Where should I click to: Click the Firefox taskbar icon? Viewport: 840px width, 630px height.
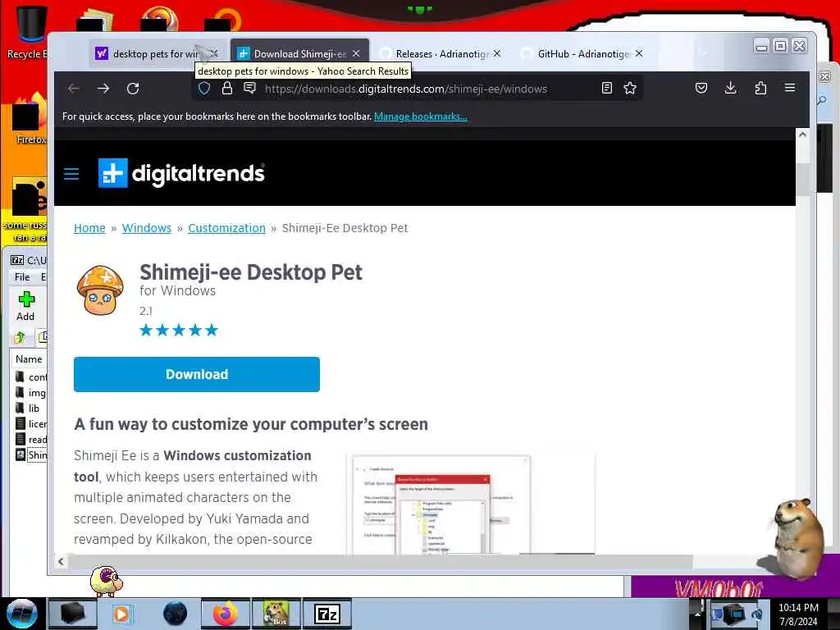226,614
